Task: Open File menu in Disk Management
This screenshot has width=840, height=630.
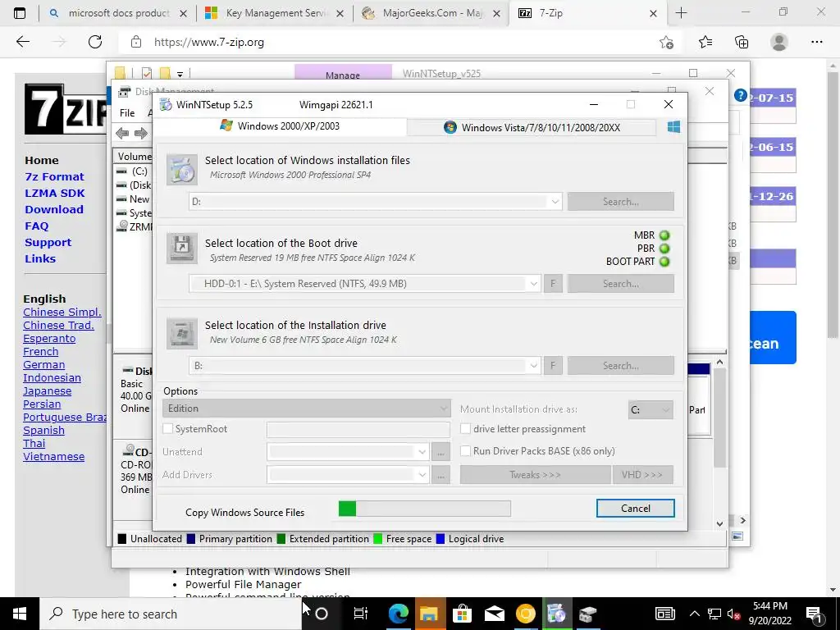Action: (127, 113)
